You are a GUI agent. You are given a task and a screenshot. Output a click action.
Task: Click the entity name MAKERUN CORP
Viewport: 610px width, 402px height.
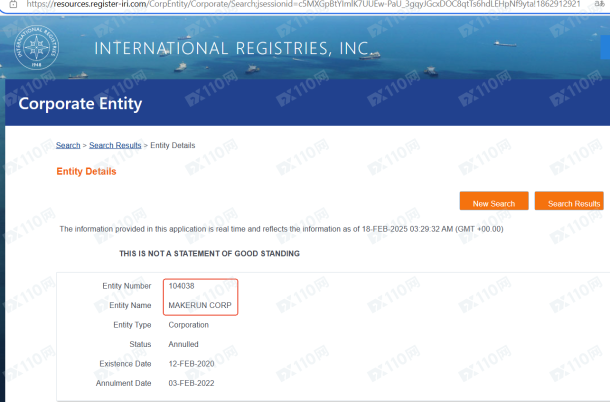[x=200, y=305]
